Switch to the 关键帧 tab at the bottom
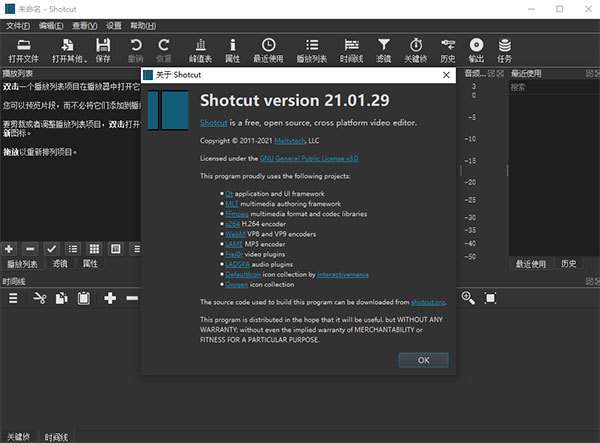 click(18, 437)
